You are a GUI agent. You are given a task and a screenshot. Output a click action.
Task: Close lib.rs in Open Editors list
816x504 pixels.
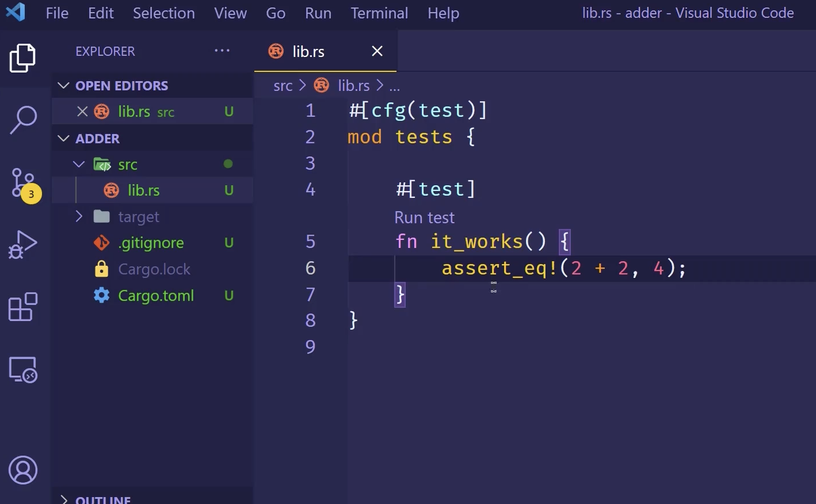tap(82, 112)
